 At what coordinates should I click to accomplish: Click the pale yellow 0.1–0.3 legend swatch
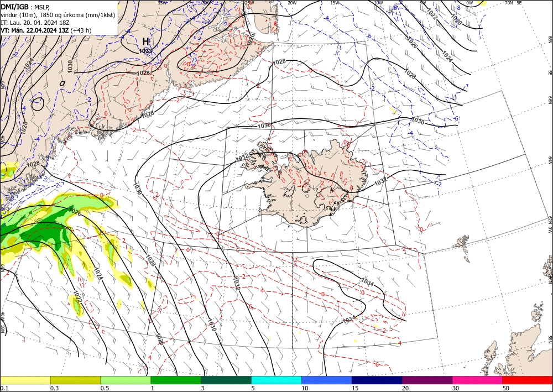(x=25, y=380)
